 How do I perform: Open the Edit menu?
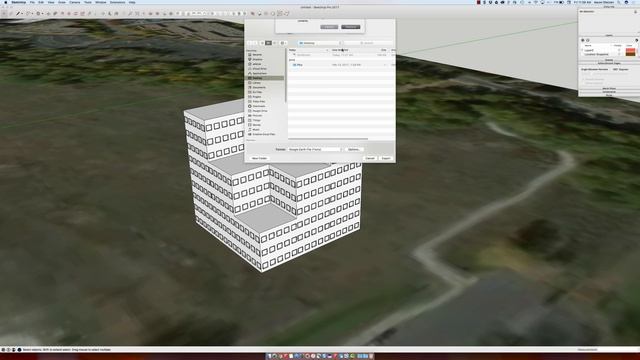pos(41,2)
